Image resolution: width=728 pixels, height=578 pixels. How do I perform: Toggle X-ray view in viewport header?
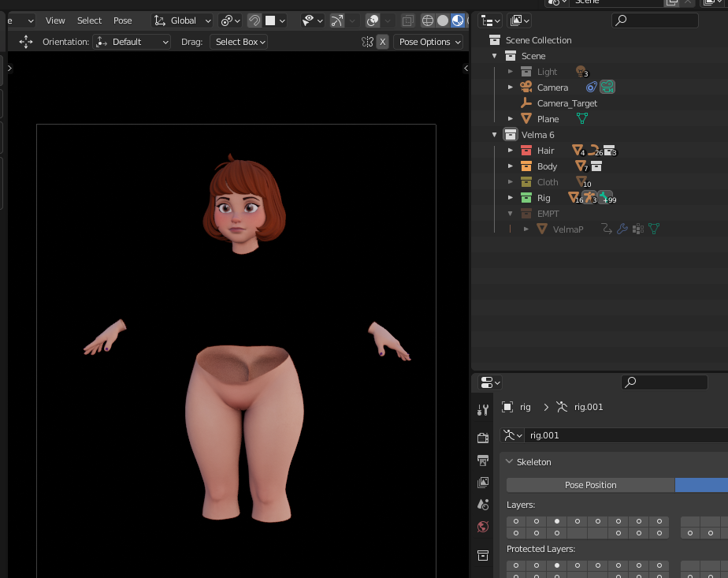pyautogui.click(x=407, y=21)
